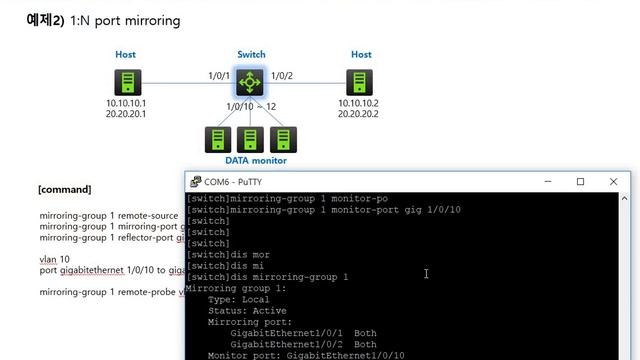Click the PuTTY icon in title bar
The width and height of the screenshot is (640, 360).
(196, 182)
